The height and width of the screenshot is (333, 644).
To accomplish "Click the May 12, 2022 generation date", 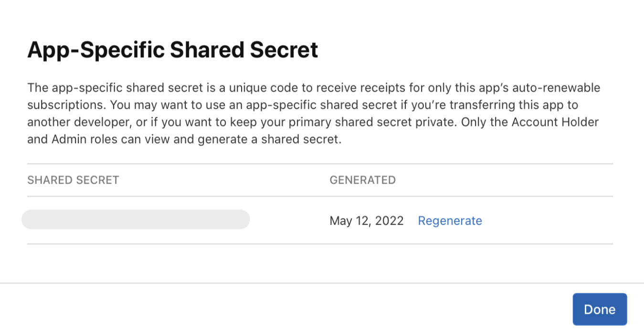I will [x=366, y=220].
